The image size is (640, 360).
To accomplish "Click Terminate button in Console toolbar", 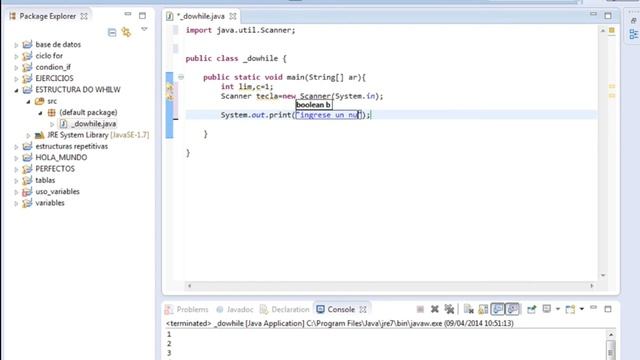I will (420, 309).
